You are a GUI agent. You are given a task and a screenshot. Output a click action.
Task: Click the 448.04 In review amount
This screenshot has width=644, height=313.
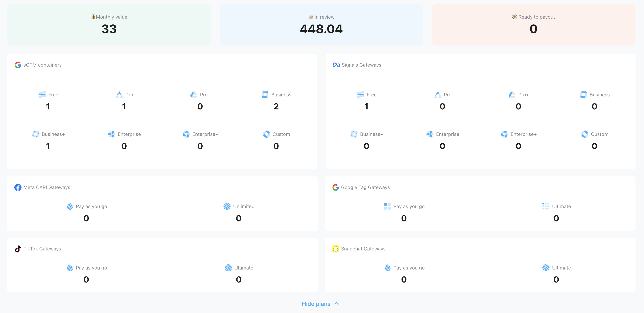321,29
